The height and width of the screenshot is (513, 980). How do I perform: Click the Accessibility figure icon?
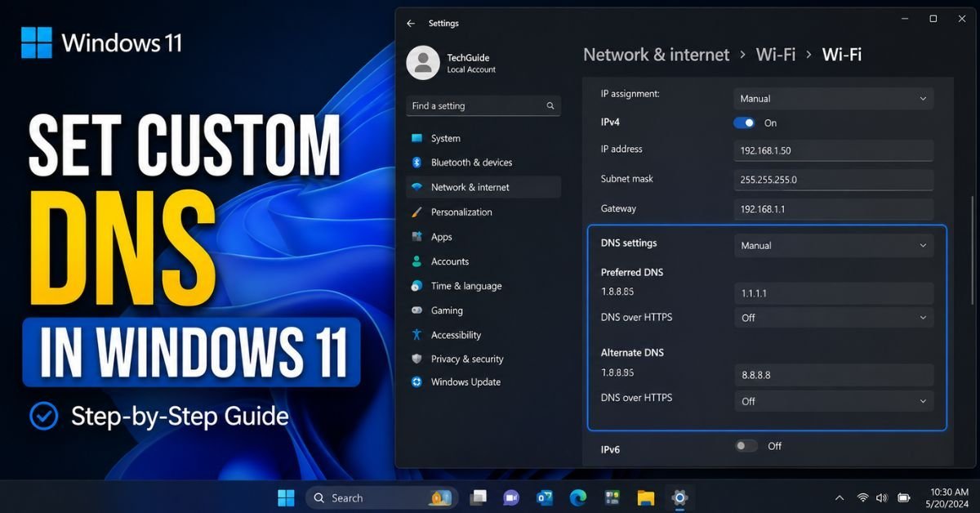coord(417,335)
